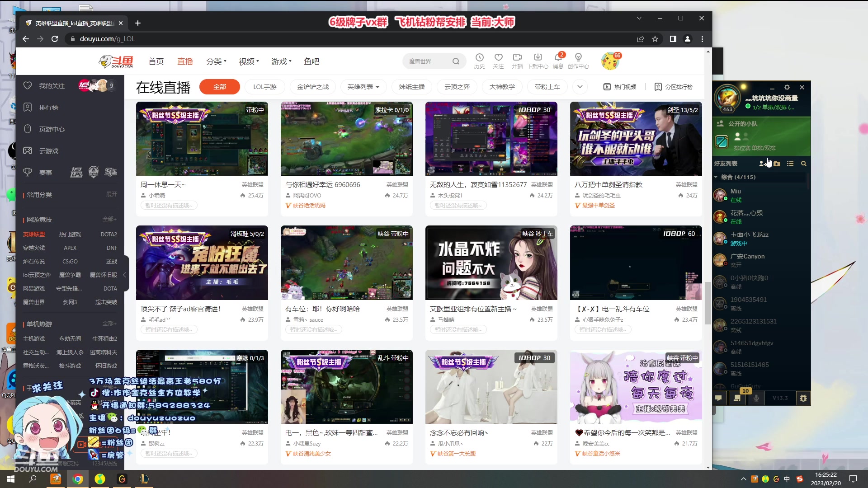The height and width of the screenshot is (488, 868).
Task: Open 云游戏 cloud gaming in sidebar
Action: point(48,151)
